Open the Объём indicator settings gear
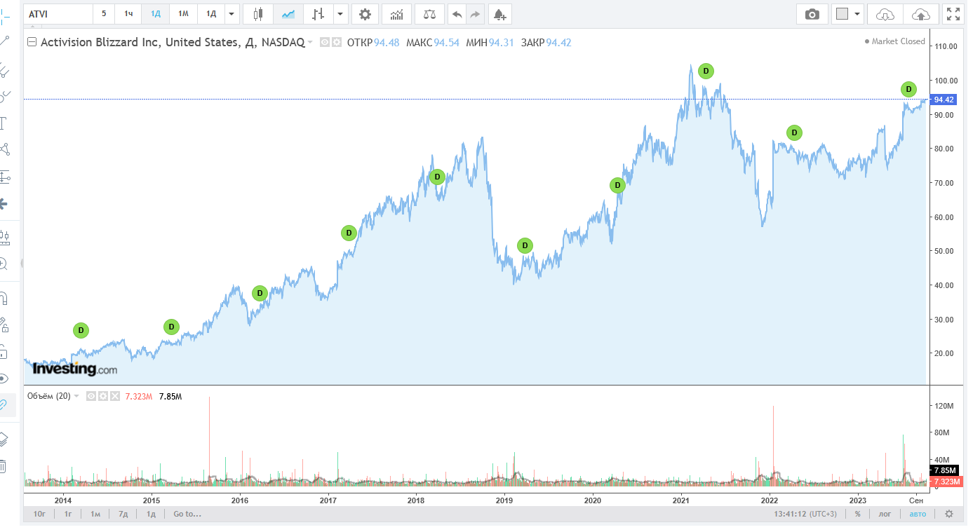The image size is (980, 532). coord(103,396)
